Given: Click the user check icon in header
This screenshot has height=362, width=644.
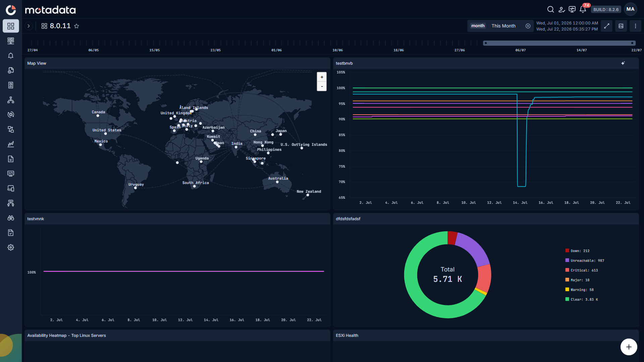Looking at the screenshot, I should tap(561, 9).
